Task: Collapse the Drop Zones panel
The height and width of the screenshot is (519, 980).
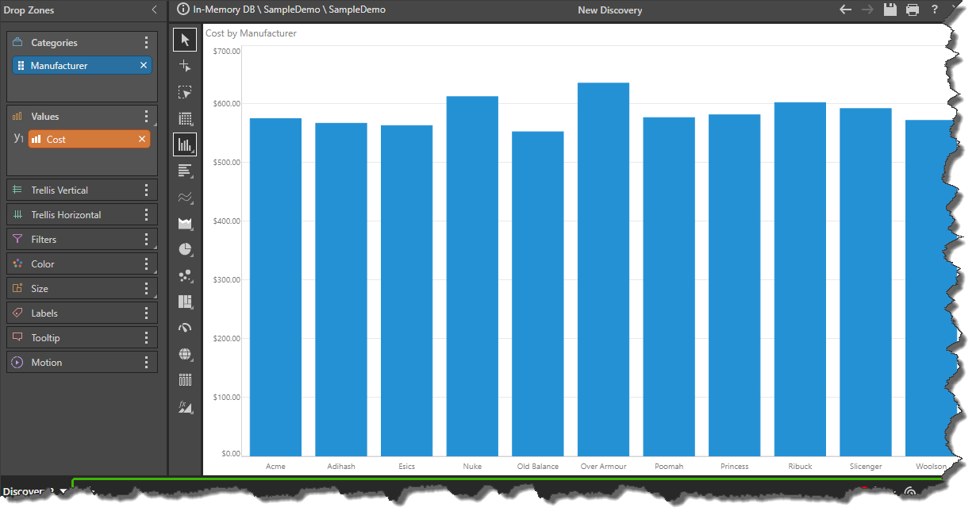Action: coord(154,10)
